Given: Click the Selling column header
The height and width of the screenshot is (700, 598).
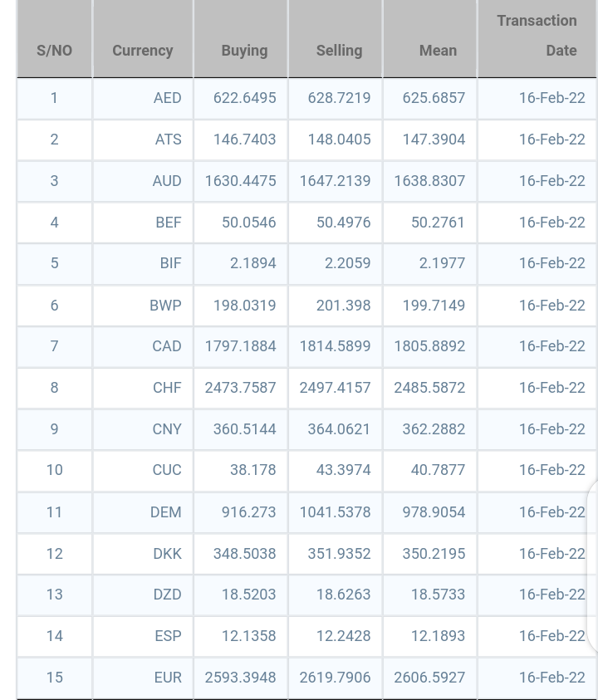Looking at the screenshot, I should [x=339, y=51].
